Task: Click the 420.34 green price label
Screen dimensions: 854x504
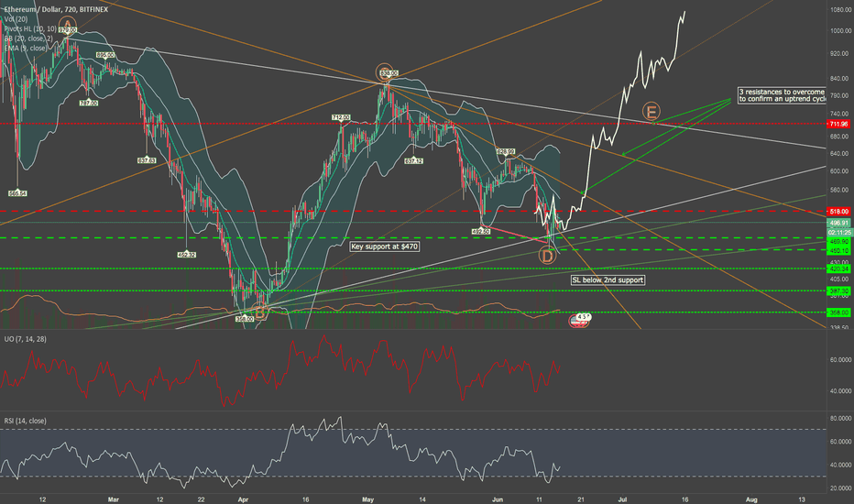Action: click(x=838, y=268)
